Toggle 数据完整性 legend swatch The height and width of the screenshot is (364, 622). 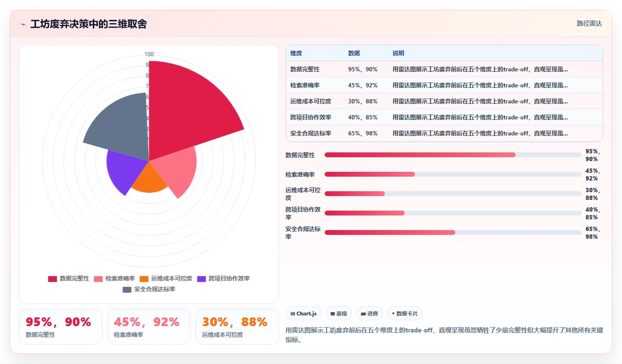(x=52, y=279)
